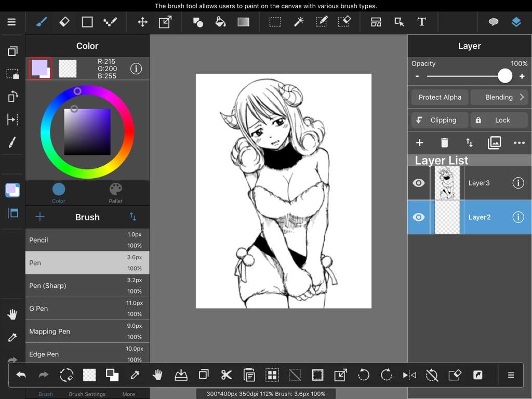532x399 pixels.
Task: Select the Transform tool in top toolbar
Action: coord(165,22)
